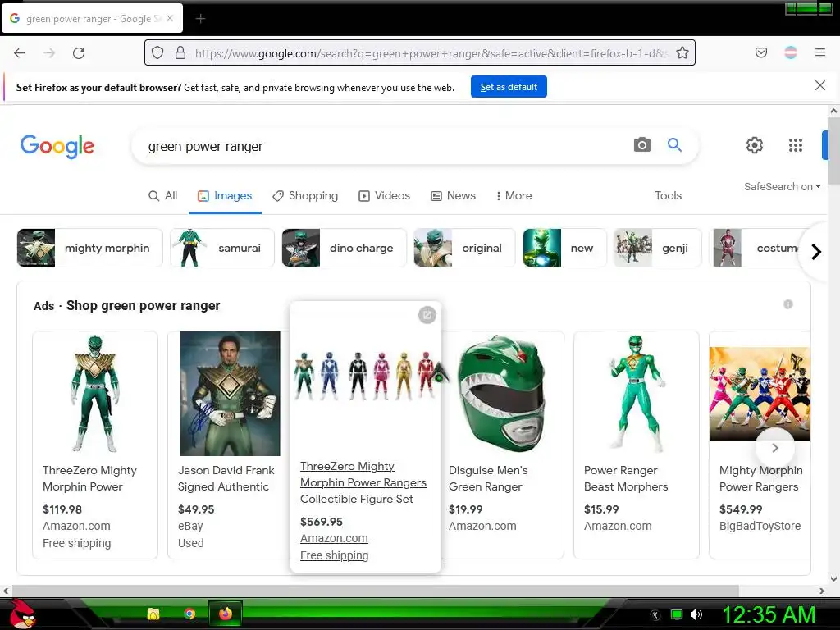Screen dimensions: 840x630
Task: Open the Firefox account avatar
Action: tap(791, 52)
